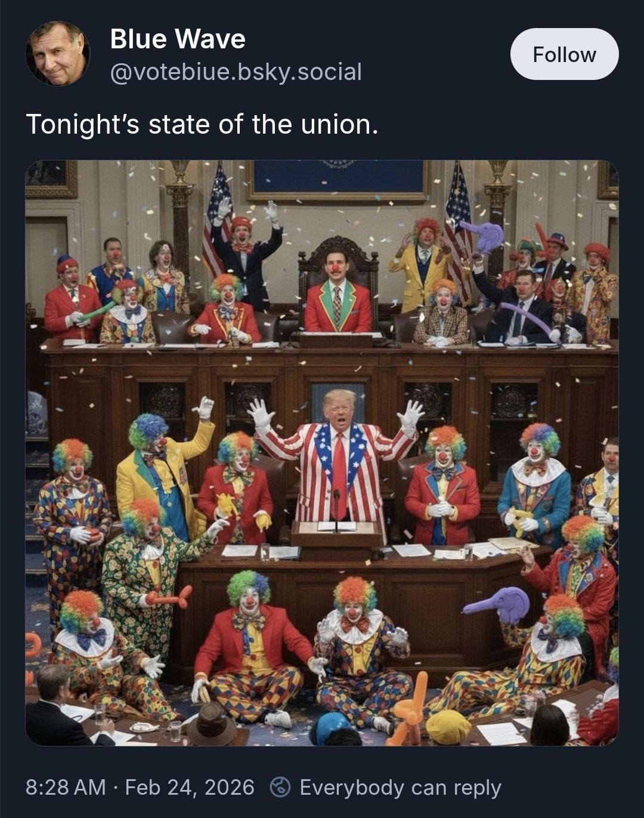Click the green balloon sword in the image
This screenshot has height=818, width=644.
(96, 311)
